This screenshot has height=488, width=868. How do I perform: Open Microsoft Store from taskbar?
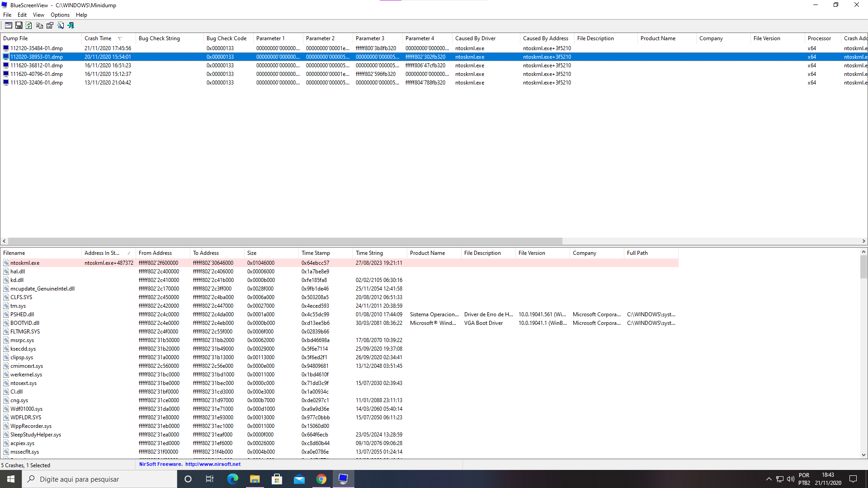click(277, 479)
